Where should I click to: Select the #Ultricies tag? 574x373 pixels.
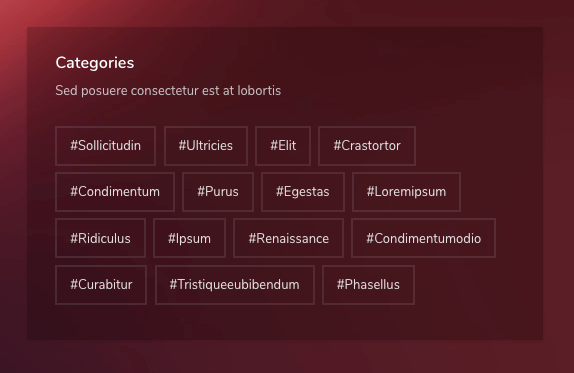pyautogui.click(x=206, y=146)
